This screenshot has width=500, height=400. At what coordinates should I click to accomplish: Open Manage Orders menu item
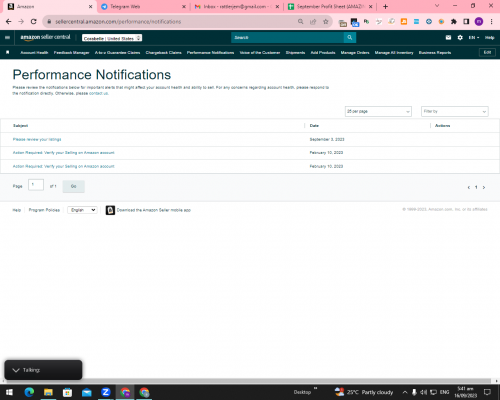[x=355, y=52]
